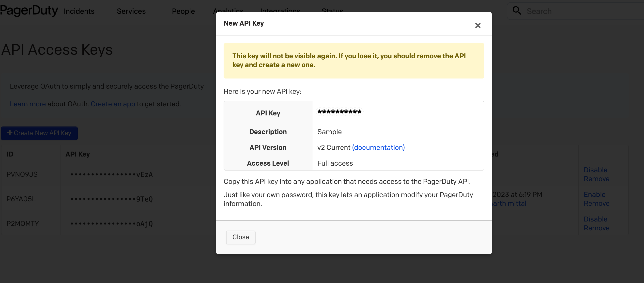This screenshot has width=644, height=283.
Task: Enable the P6YA05L API key
Action: [x=595, y=194]
